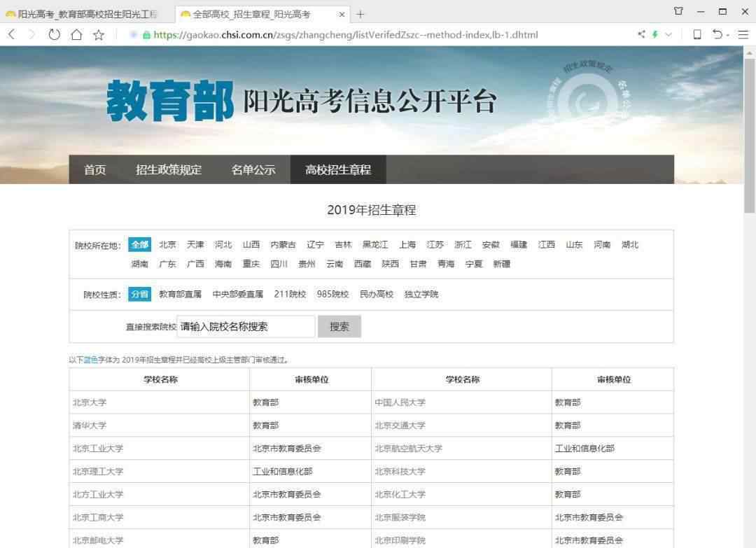Expand the dropdown arrow next to lightning icon
756x548 pixels.
[x=668, y=34]
